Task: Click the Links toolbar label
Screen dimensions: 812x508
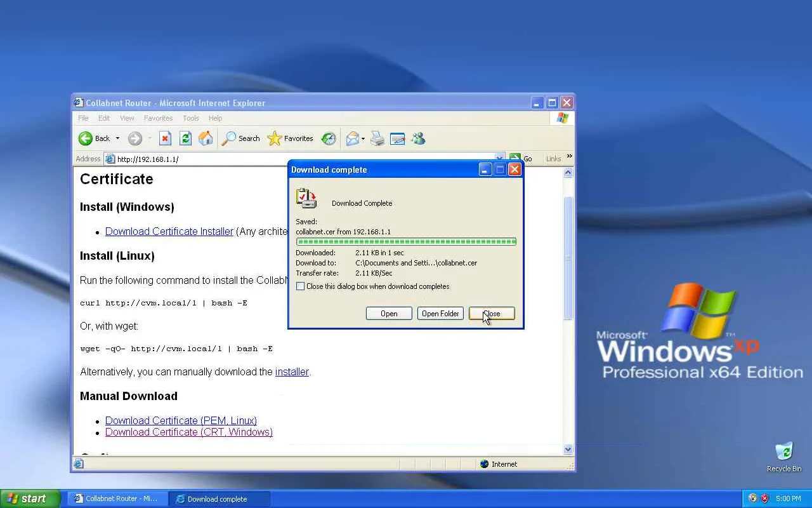Action: coord(554,159)
